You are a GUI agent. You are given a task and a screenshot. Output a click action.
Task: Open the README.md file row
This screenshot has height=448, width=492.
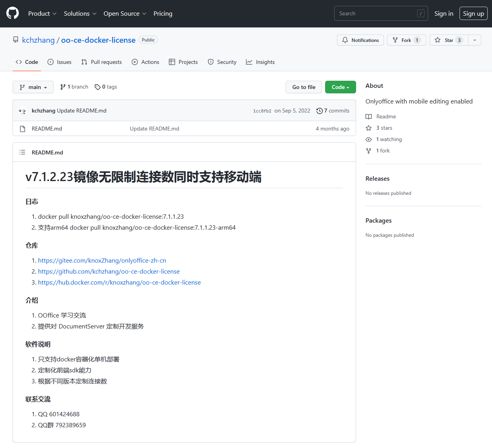pyautogui.click(x=47, y=129)
